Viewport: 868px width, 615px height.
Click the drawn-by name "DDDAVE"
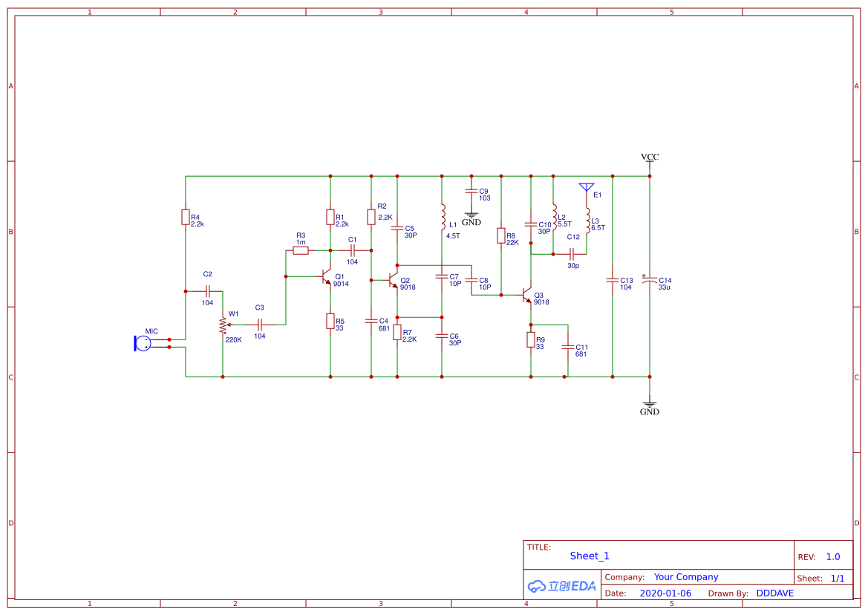click(x=775, y=593)
